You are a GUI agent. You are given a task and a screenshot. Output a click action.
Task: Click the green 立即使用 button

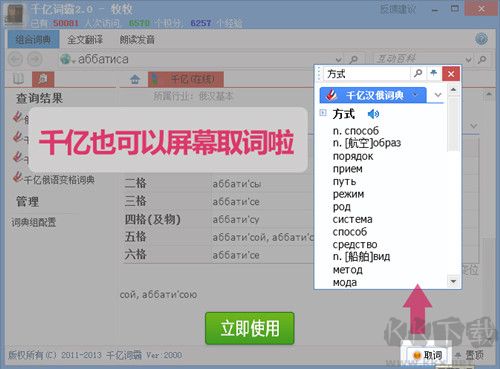pyautogui.click(x=250, y=328)
